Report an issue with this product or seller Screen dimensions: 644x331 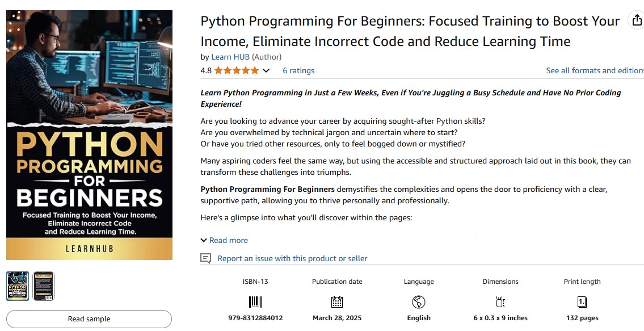pyautogui.click(x=292, y=258)
